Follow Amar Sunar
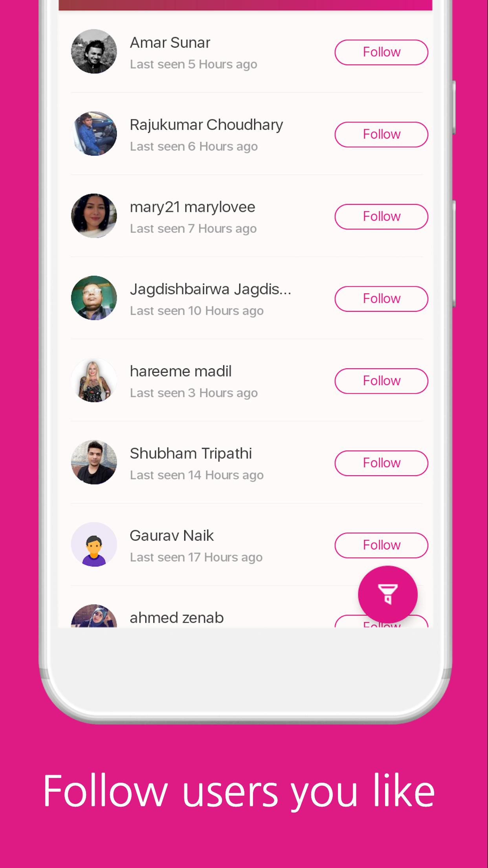The width and height of the screenshot is (488, 868). 381,52
